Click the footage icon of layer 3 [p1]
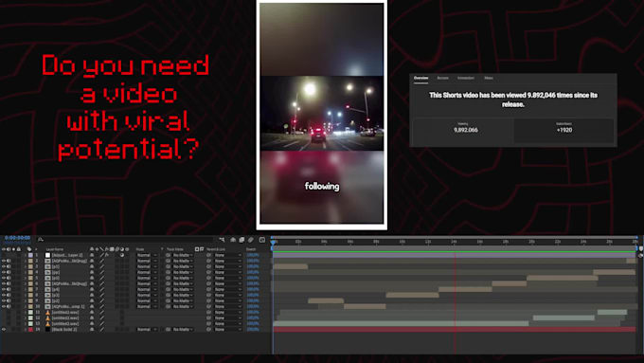Viewport: 644px width, 363px height. pyautogui.click(x=47, y=266)
